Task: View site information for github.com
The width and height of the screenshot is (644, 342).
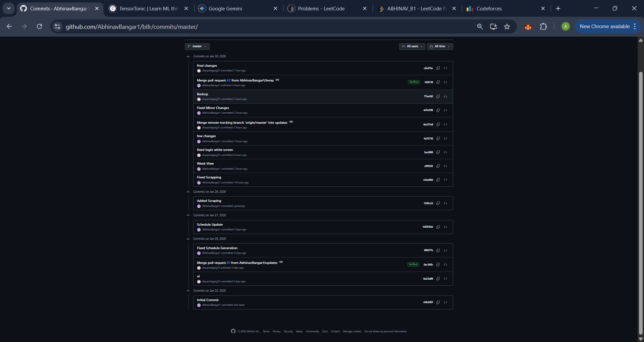Action: pos(57,26)
